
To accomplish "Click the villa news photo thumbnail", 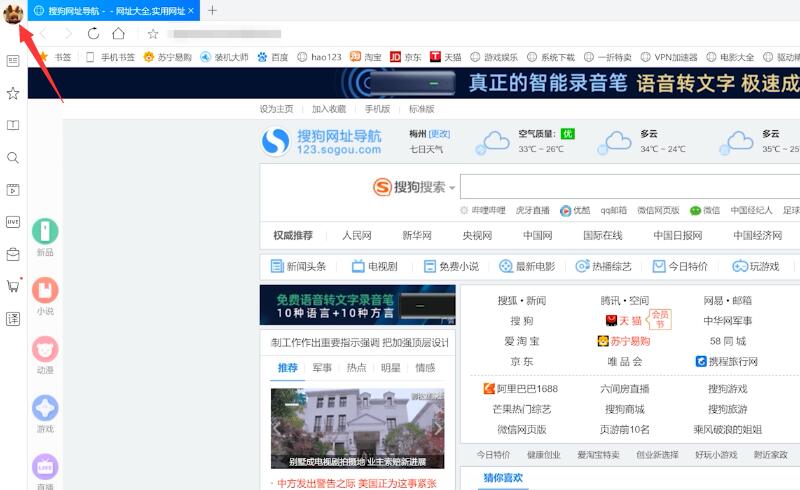I will [x=357, y=428].
